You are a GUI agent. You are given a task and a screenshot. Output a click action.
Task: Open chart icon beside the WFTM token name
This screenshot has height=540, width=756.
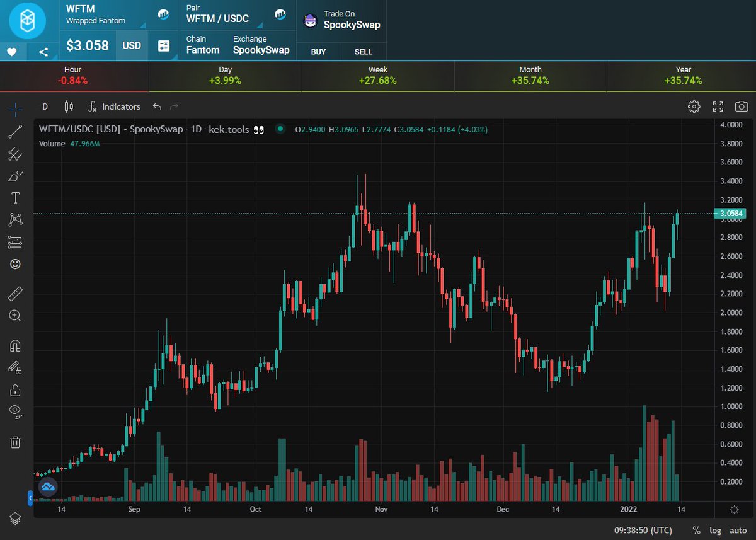(x=164, y=14)
